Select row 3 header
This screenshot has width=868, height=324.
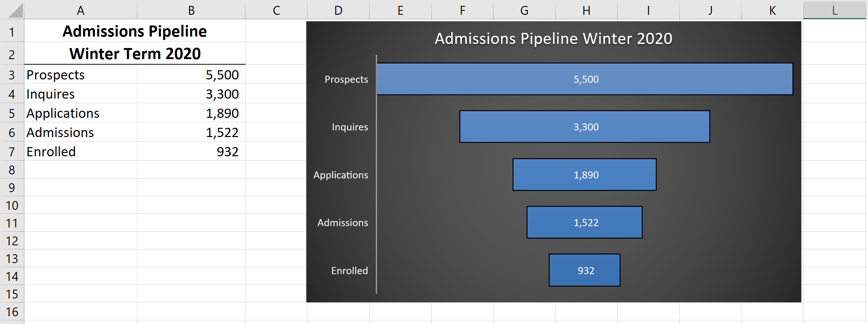(12, 75)
